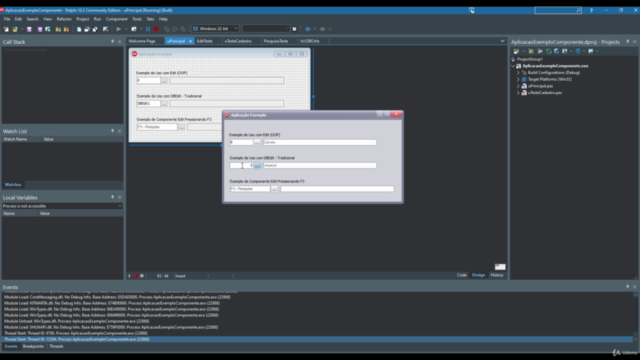Expand uTesteCadastro.pas node

(518, 93)
